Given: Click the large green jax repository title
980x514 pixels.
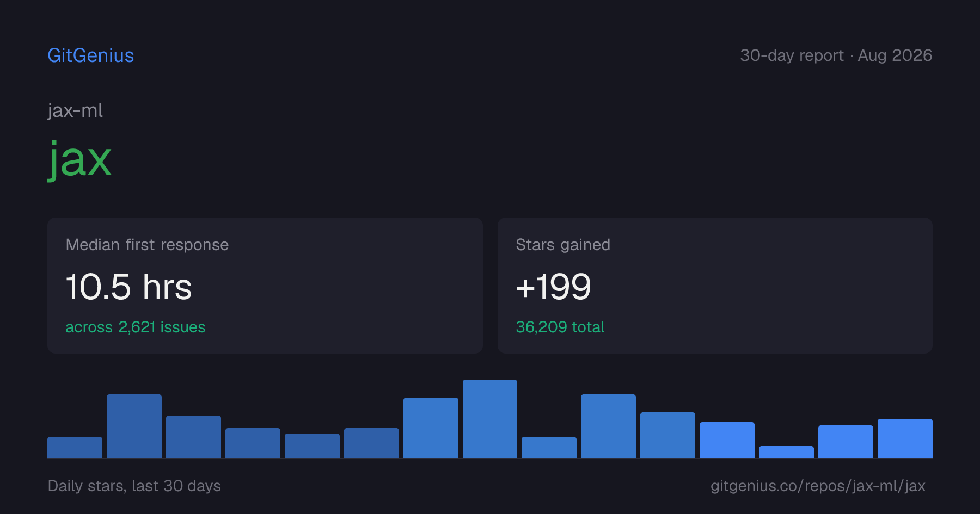Looking at the screenshot, I should pyautogui.click(x=80, y=160).
